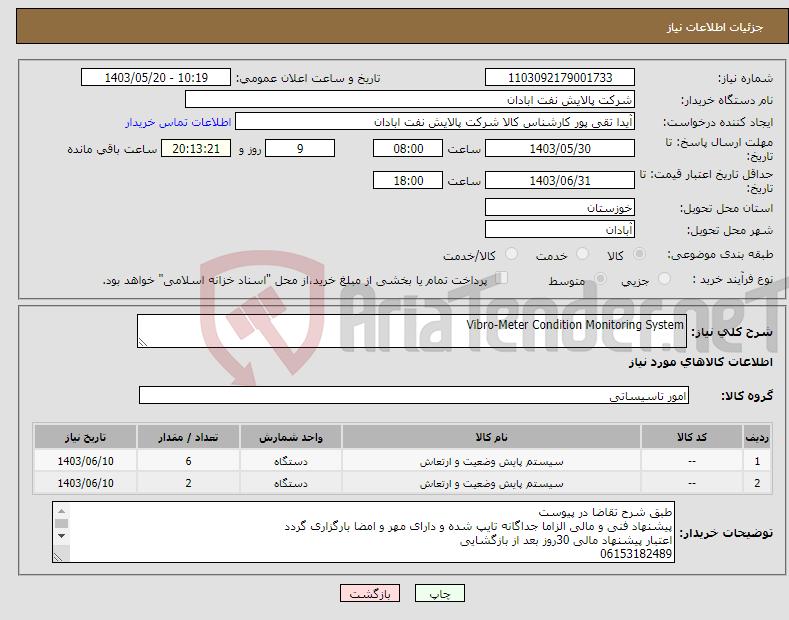789x620 pixels.
Task: Click the remaining time field 20:13:21
Action: pos(196,148)
